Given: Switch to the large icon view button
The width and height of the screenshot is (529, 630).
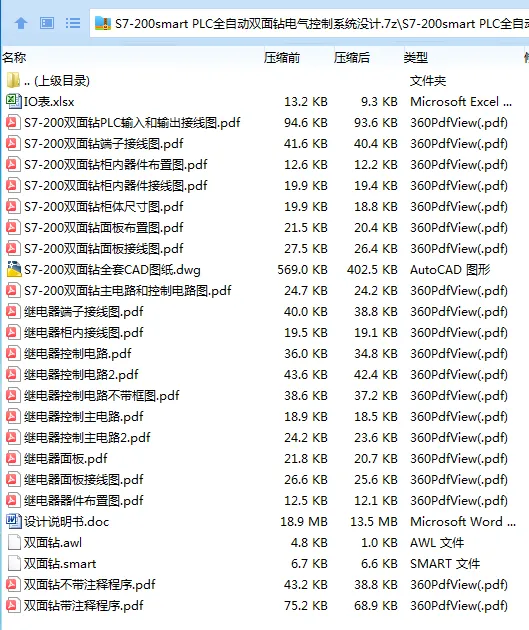Looking at the screenshot, I should coord(47,23).
